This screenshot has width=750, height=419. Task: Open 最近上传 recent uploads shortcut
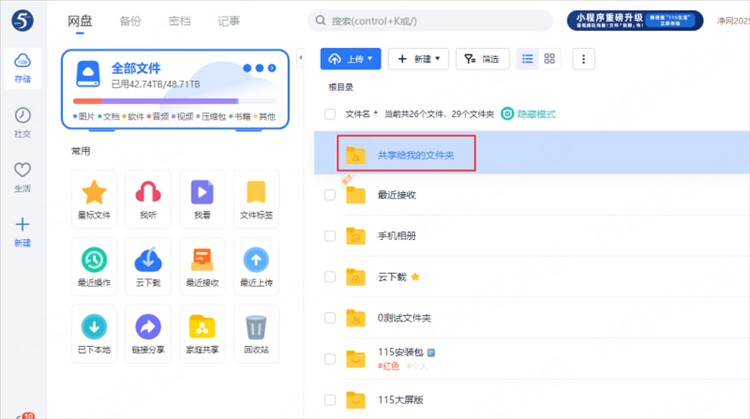pos(256,266)
